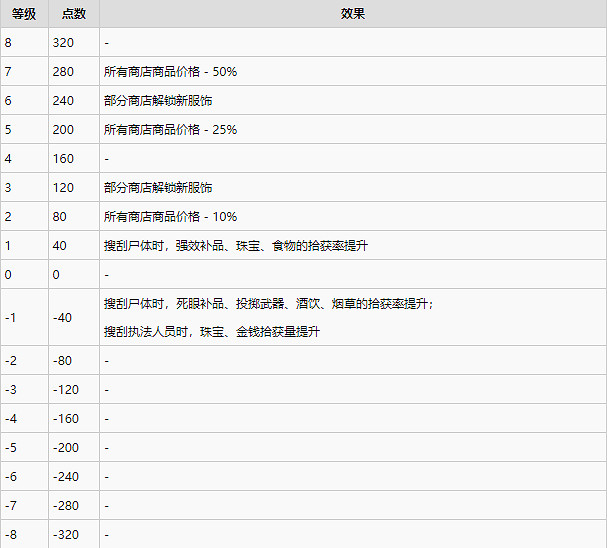The width and height of the screenshot is (607, 548).
Task: Select the -200 points cell
Action: click(x=65, y=448)
